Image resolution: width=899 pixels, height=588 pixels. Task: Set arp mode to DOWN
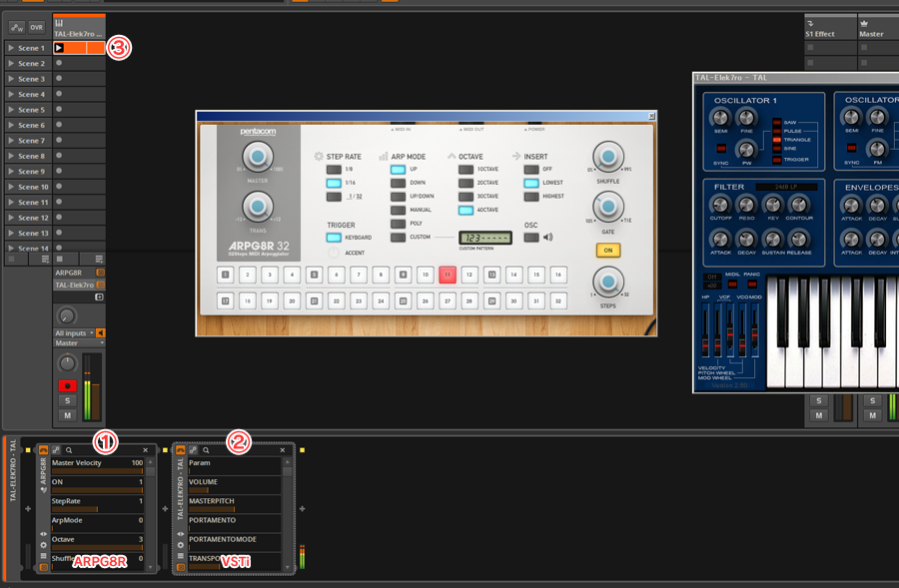(398, 184)
